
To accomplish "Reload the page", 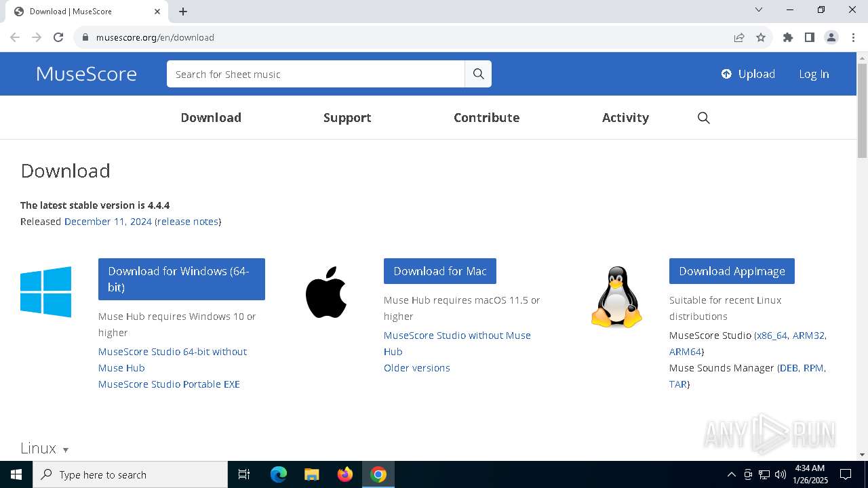I will coord(58,37).
